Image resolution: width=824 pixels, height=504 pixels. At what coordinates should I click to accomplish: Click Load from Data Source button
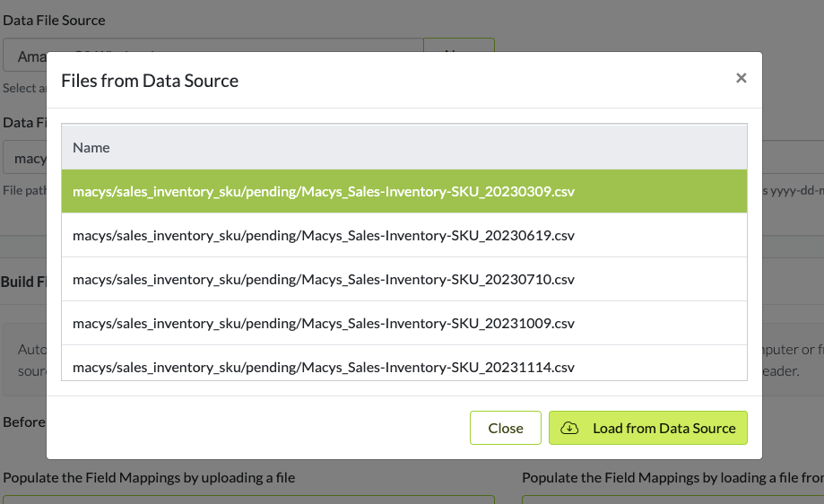coord(647,428)
